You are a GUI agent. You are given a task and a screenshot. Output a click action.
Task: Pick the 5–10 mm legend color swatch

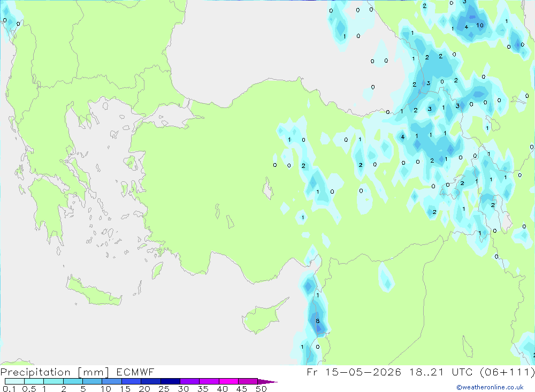tap(92, 381)
